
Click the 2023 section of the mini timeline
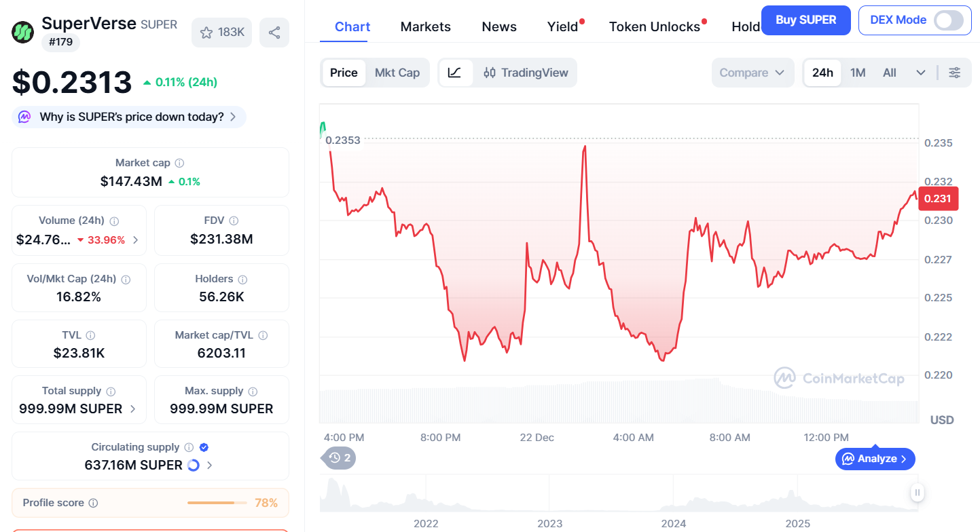[x=549, y=502]
